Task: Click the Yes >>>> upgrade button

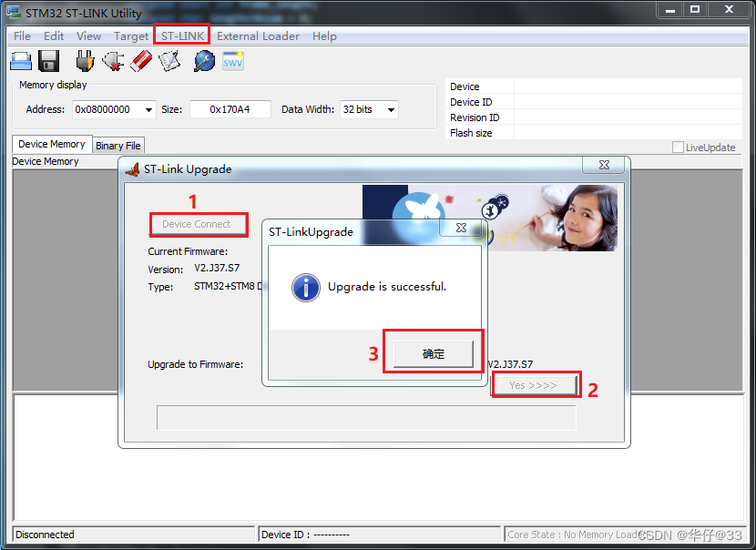Action: pyautogui.click(x=534, y=385)
